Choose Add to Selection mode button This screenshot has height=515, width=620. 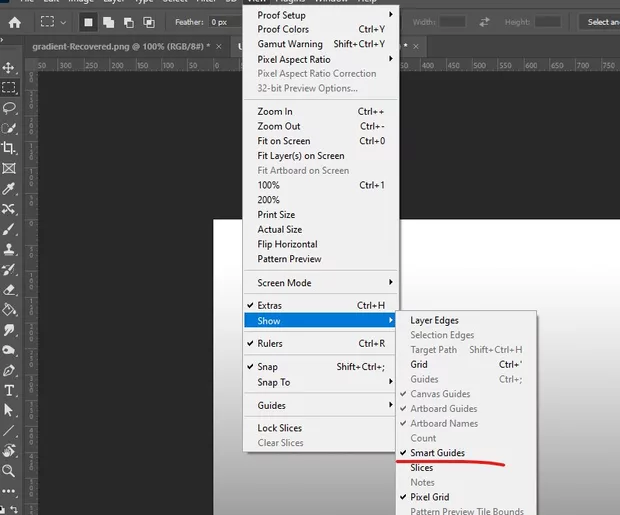pyautogui.click(x=108, y=23)
